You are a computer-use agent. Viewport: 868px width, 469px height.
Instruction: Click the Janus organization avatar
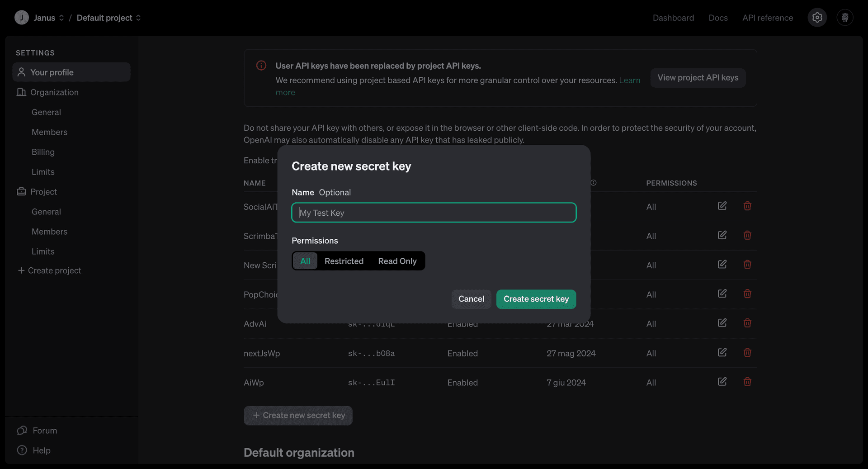click(x=21, y=18)
